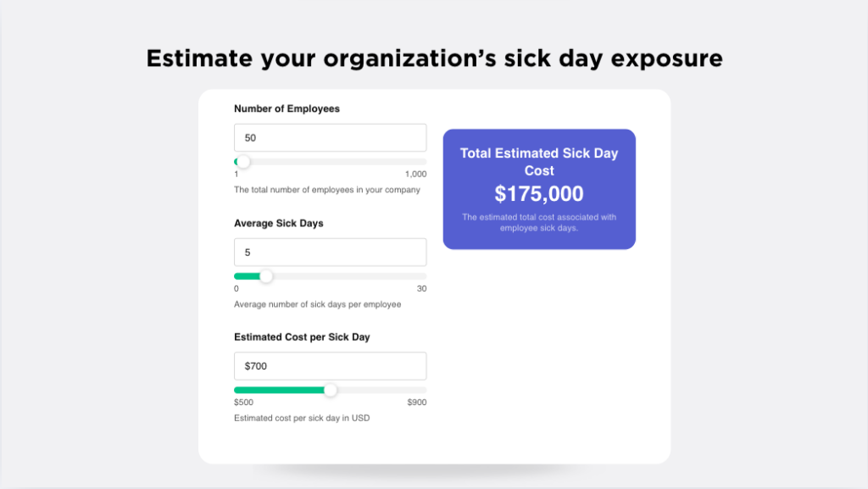Click the '30' maximum label for sick days
Screen dimensions: 868x489
pos(422,288)
